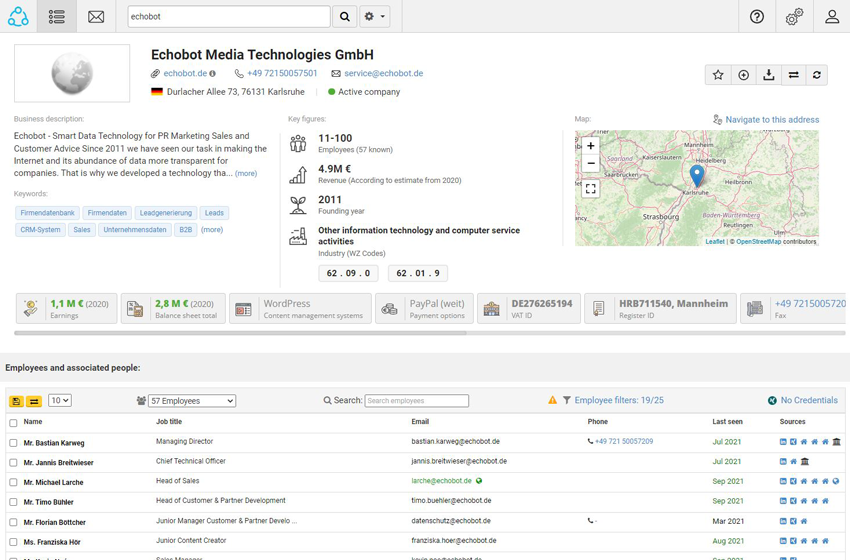
Task: Click the plus circle add button
Action: coord(744,75)
